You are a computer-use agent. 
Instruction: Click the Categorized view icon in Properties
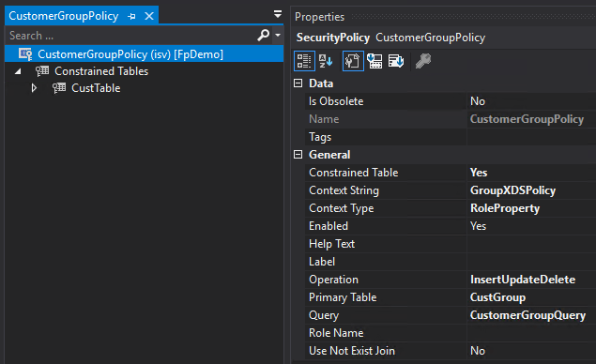tap(304, 61)
